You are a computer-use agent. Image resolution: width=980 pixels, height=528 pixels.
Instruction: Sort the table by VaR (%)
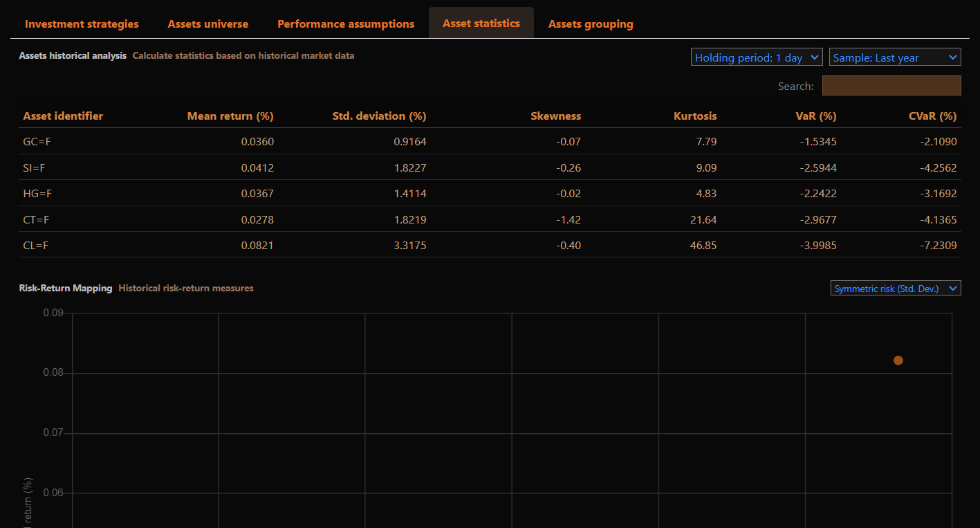pos(816,116)
